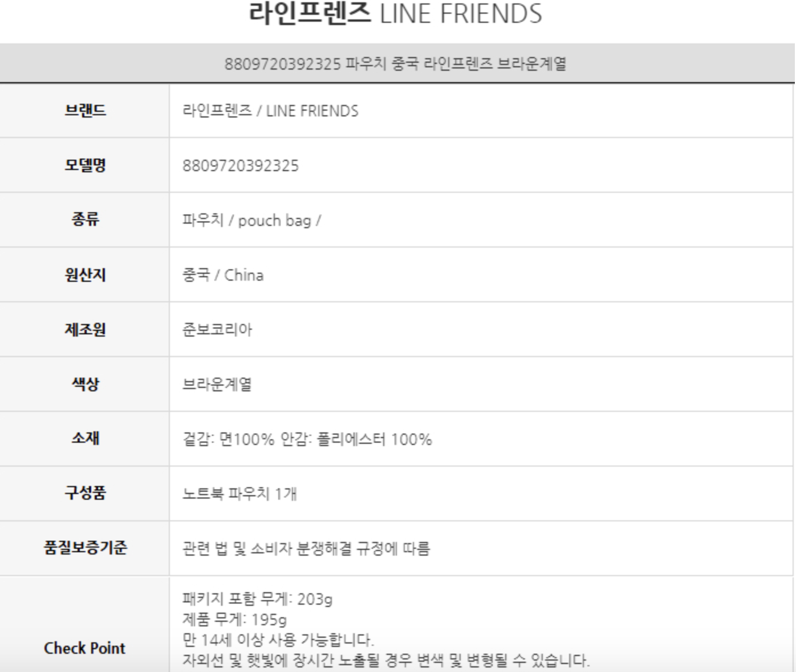Image resolution: width=796 pixels, height=672 pixels.
Task: Click model number 8809720392325 in 모델명 row
Action: coord(240,165)
